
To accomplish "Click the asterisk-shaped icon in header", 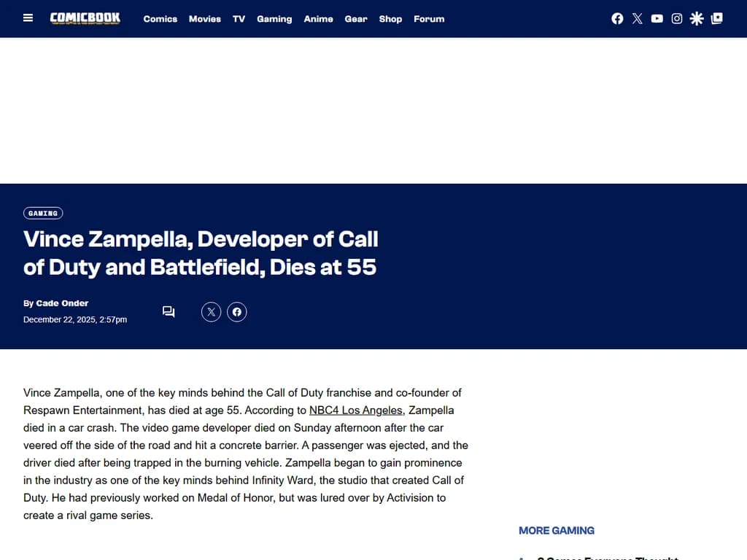I will 697,19.
